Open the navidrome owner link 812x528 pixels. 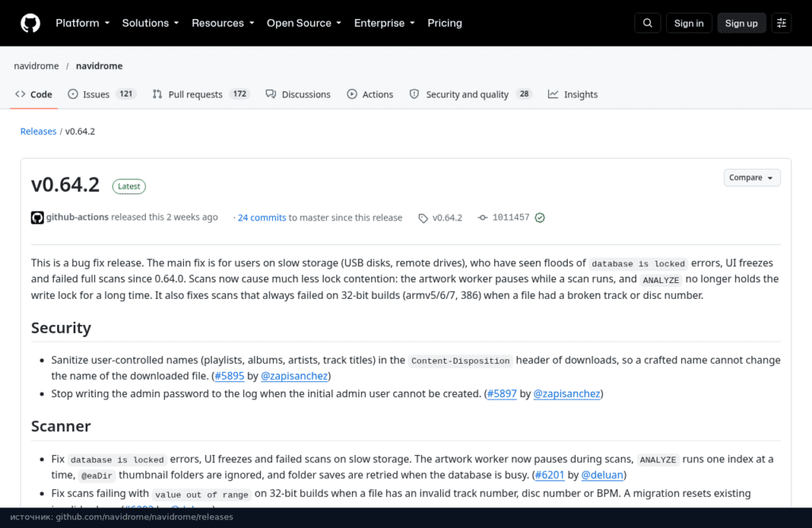click(36, 66)
